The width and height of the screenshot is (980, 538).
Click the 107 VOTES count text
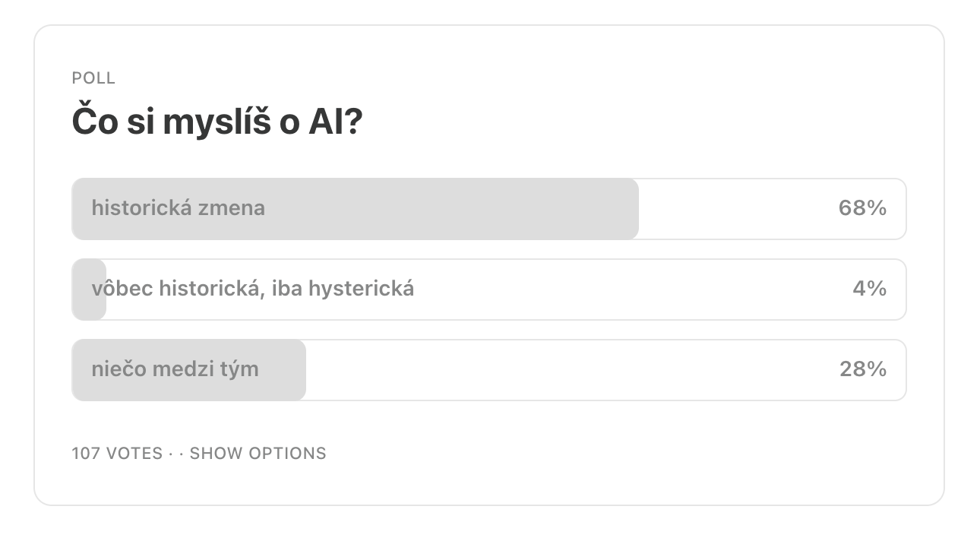tap(117, 454)
